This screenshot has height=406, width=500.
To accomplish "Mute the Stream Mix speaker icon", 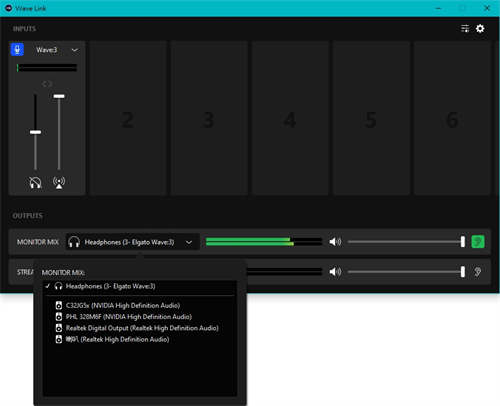I will pos(335,272).
